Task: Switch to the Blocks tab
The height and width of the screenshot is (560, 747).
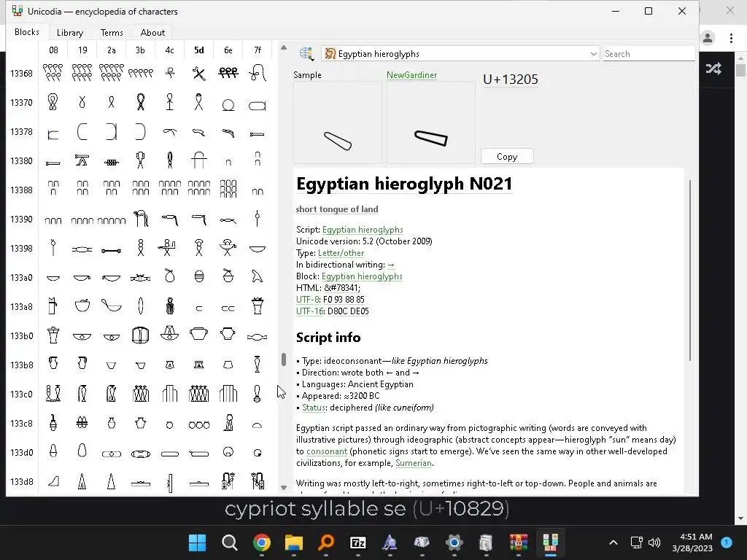Action: pyautogui.click(x=27, y=32)
